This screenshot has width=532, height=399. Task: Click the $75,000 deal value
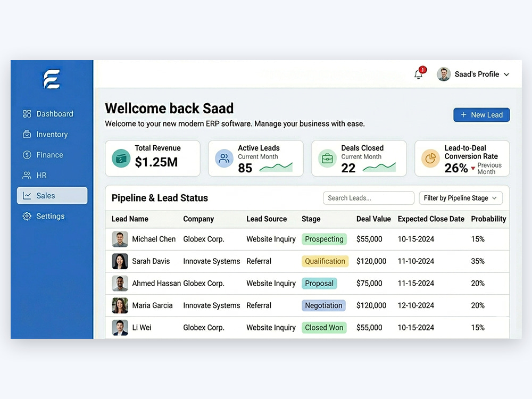point(369,284)
